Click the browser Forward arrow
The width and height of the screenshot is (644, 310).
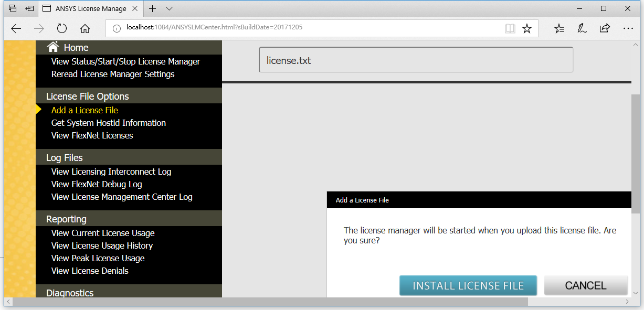pos(39,29)
